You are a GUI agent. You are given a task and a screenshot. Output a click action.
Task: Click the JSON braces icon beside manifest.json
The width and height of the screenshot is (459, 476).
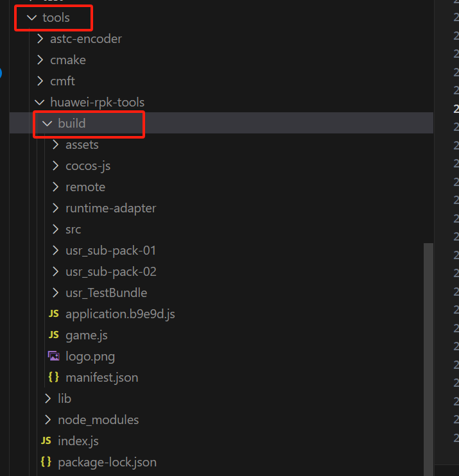[54, 377]
